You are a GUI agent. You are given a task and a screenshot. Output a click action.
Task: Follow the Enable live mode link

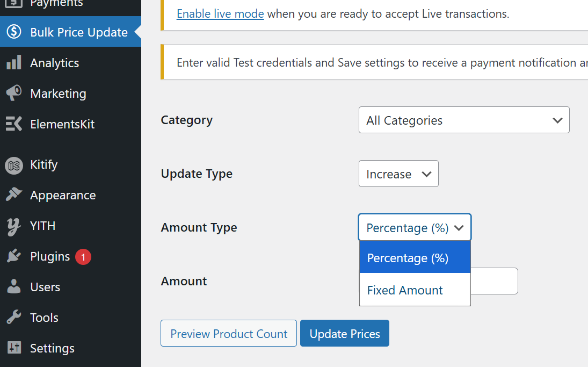point(220,14)
